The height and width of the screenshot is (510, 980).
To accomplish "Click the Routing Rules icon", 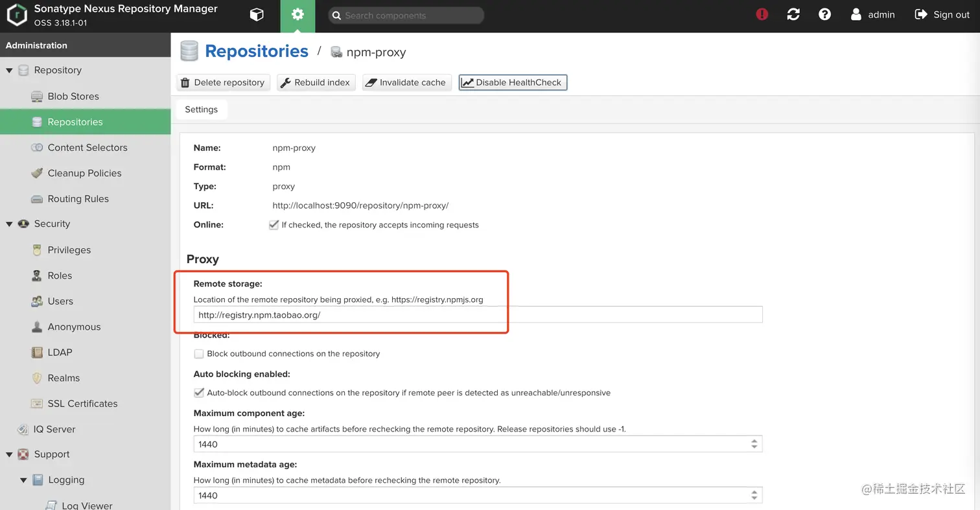I will coord(37,199).
